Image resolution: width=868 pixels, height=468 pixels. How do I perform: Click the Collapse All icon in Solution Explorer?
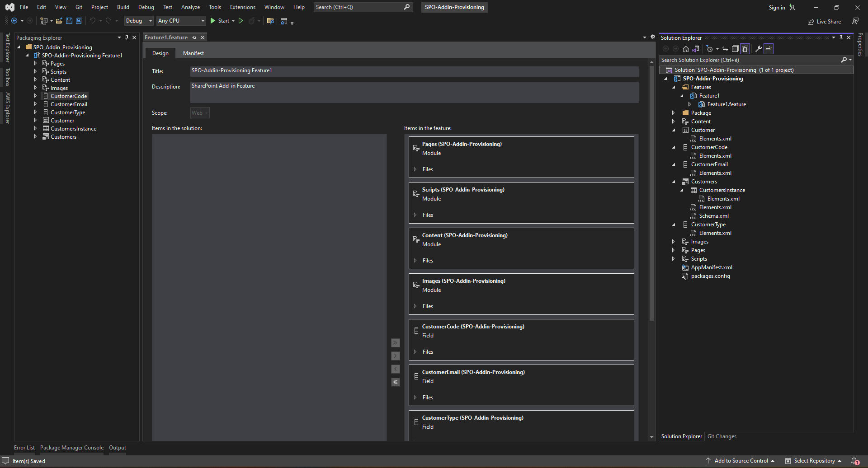pyautogui.click(x=735, y=49)
